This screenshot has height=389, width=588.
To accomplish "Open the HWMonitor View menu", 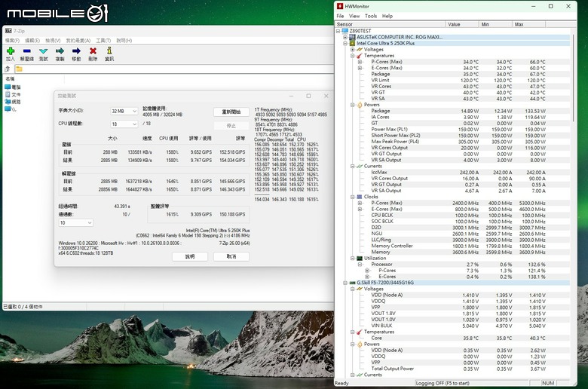I will click(x=354, y=16).
